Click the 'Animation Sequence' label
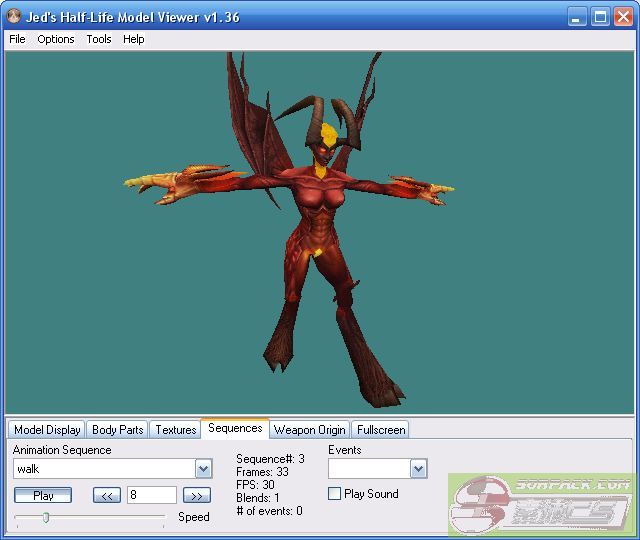Viewport: 640px width, 540px height. (x=62, y=450)
